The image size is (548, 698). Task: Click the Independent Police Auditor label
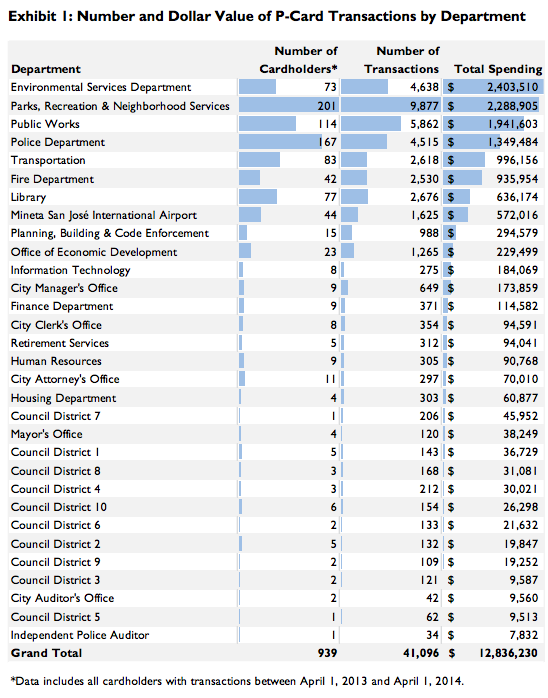coord(80,635)
